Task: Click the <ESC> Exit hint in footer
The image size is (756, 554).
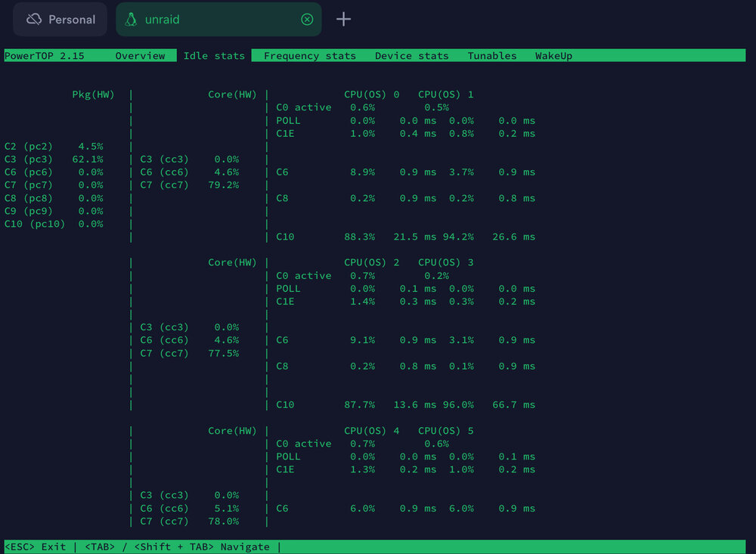Action: click(x=36, y=546)
